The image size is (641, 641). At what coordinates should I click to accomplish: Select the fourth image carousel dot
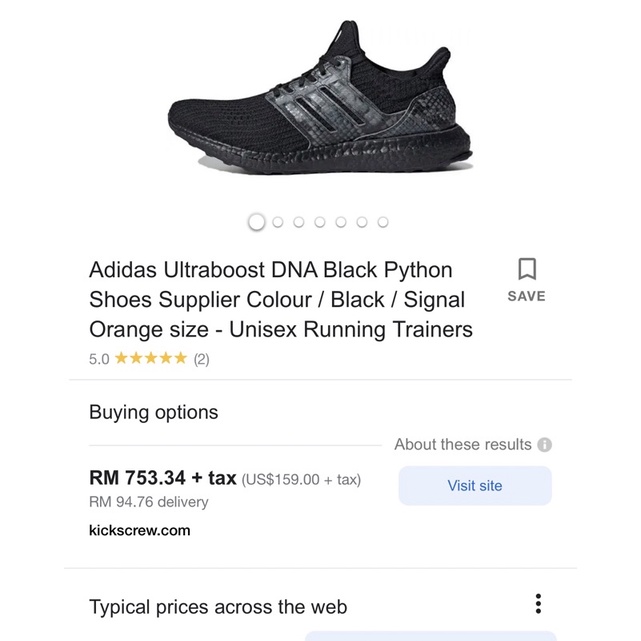coord(320,222)
